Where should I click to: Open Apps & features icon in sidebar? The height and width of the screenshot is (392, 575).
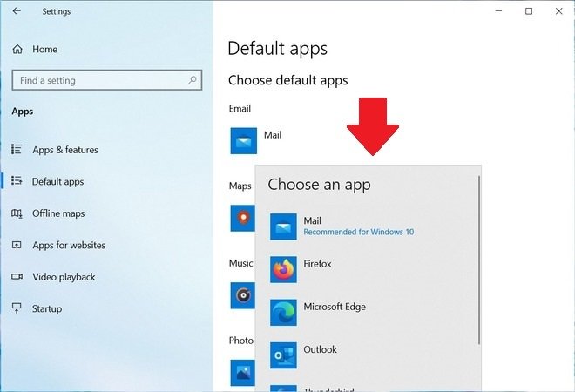pyautogui.click(x=17, y=149)
